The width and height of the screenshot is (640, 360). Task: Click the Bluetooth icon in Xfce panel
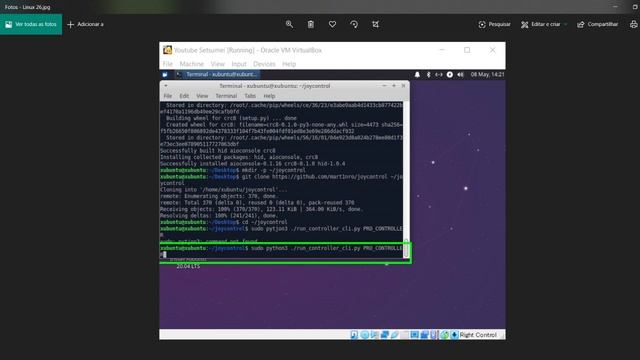pos(428,75)
